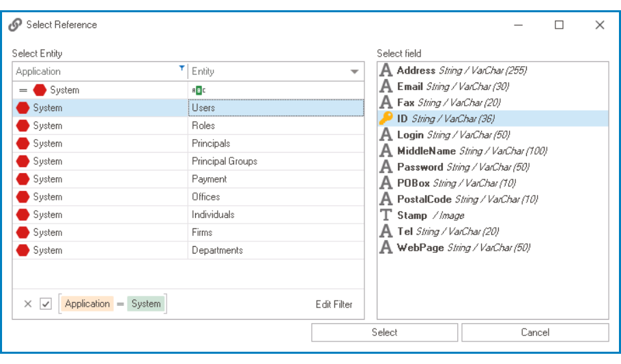621x364 pixels.
Task: Click the red hexagon icon in Roles row
Action: point(23,125)
